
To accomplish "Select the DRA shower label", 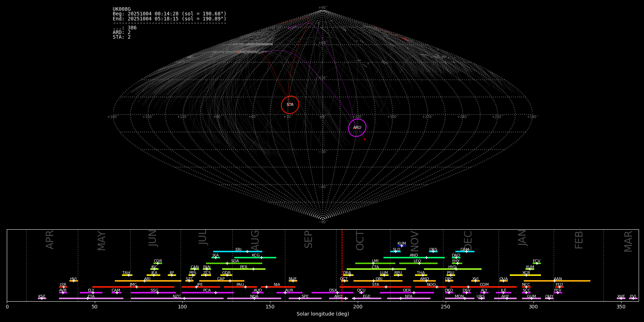I will click(x=347, y=273).
